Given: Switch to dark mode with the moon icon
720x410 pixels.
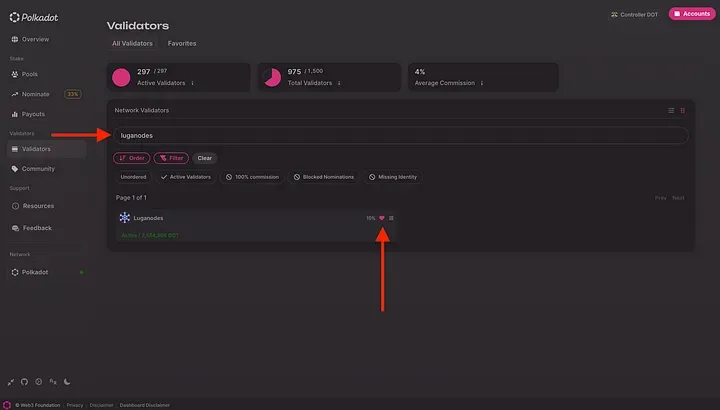Looking at the screenshot, I should 67,382.
